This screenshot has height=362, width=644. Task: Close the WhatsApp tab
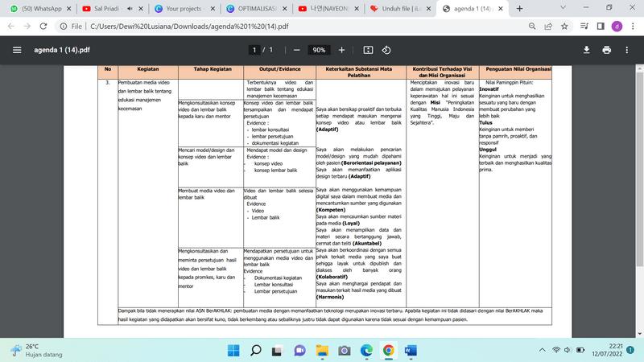tap(68, 9)
